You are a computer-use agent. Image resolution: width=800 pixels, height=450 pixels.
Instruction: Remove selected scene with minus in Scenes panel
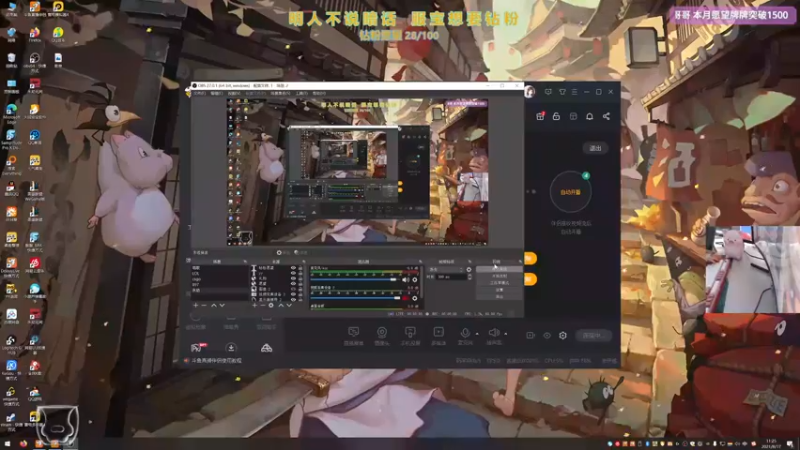204,305
